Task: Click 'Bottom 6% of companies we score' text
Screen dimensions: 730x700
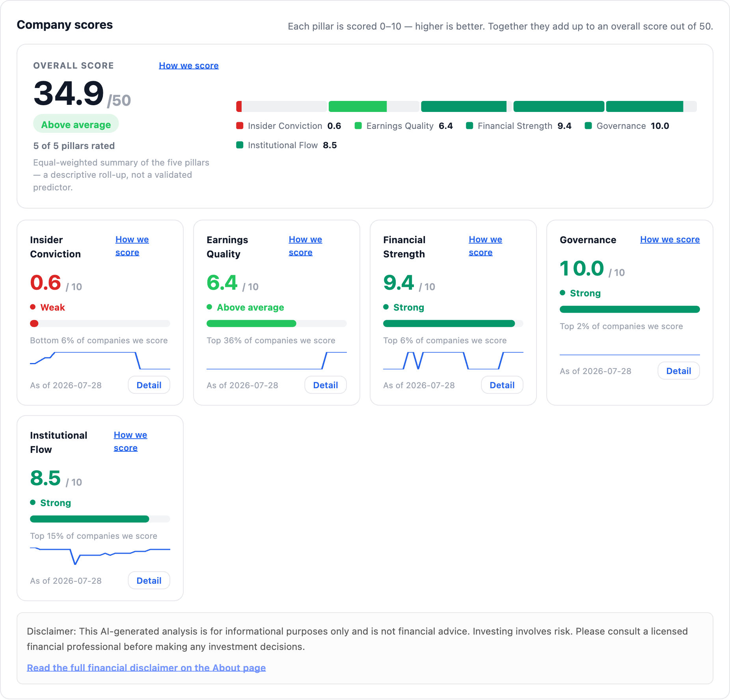Action: pos(99,341)
